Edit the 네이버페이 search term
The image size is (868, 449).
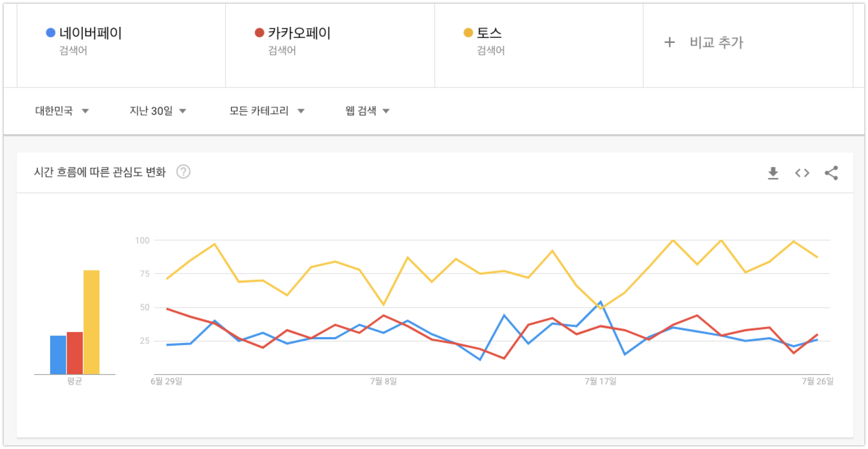pos(90,33)
